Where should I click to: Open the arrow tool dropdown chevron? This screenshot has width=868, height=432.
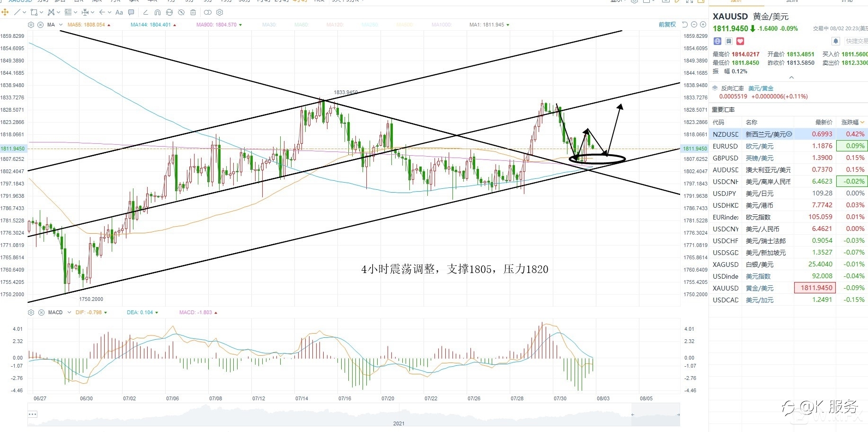[110, 13]
